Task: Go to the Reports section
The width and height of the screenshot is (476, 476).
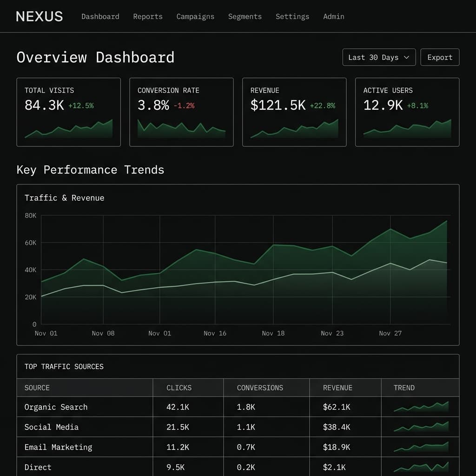Action: pos(148,17)
